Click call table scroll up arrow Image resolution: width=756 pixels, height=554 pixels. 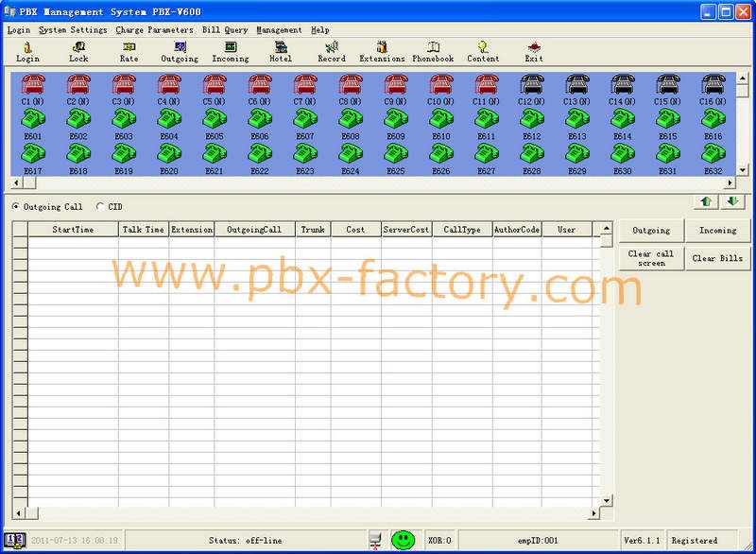[607, 228]
